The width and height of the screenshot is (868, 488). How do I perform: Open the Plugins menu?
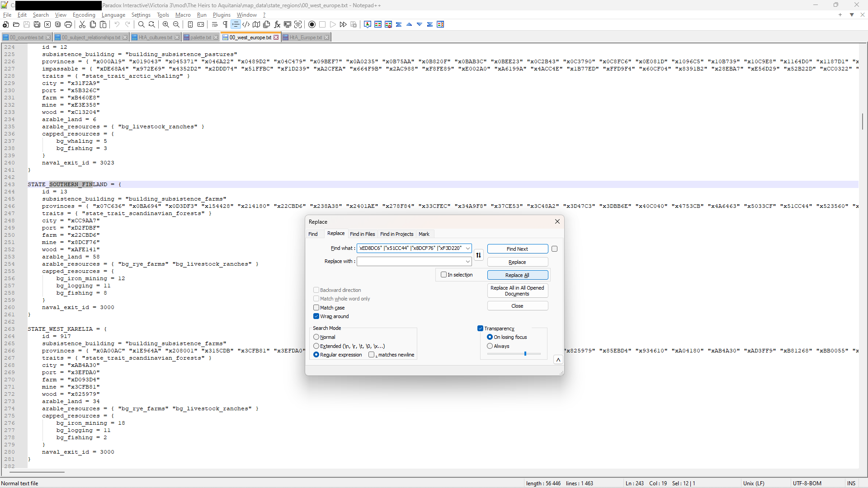222,15
